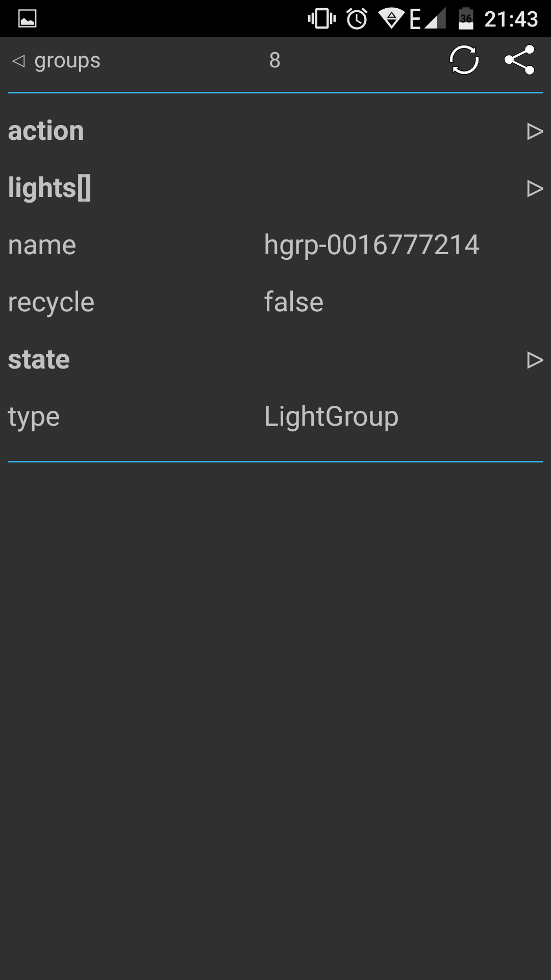Open the lights[] entry
The image size is (551, 980).
[x=275, y=188]
